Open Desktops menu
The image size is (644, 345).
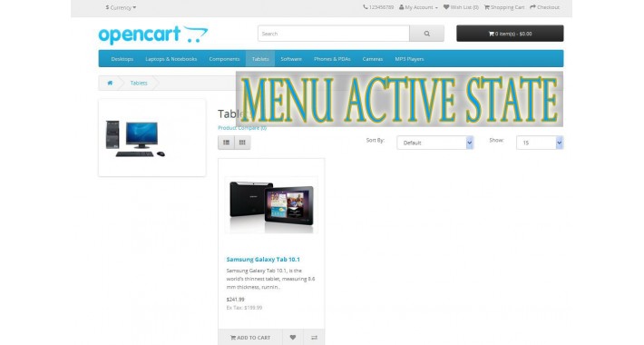pos(122,59)
